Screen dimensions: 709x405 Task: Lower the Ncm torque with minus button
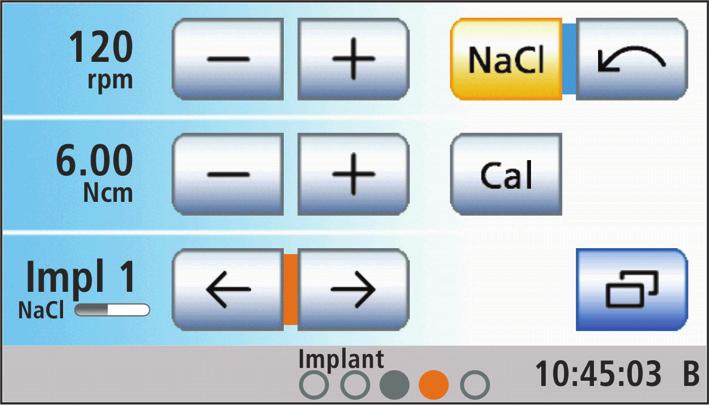click(x=228, y=174)
